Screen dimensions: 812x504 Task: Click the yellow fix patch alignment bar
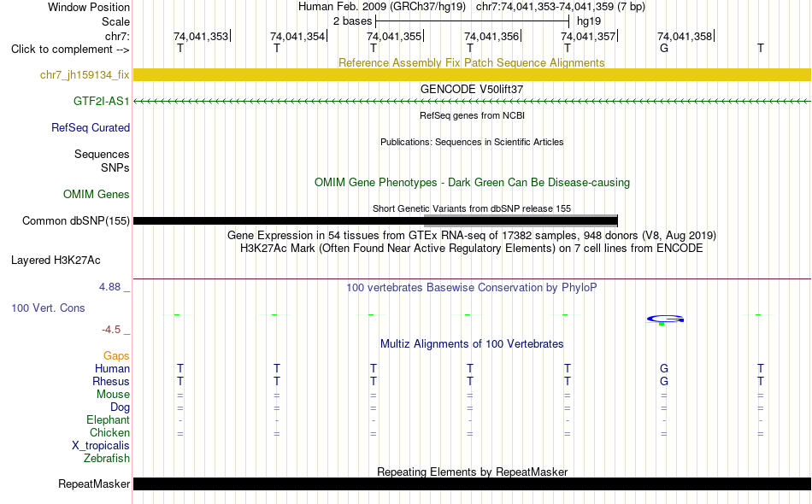(472, 75)
